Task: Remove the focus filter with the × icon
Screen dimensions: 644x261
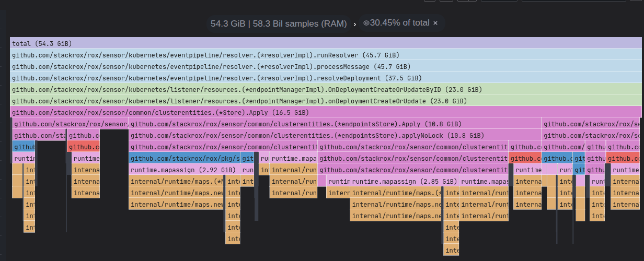Action: [x=435, y=23]
